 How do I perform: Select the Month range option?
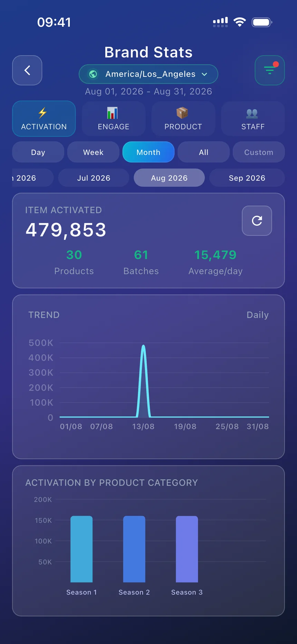(x=148, y=152)
